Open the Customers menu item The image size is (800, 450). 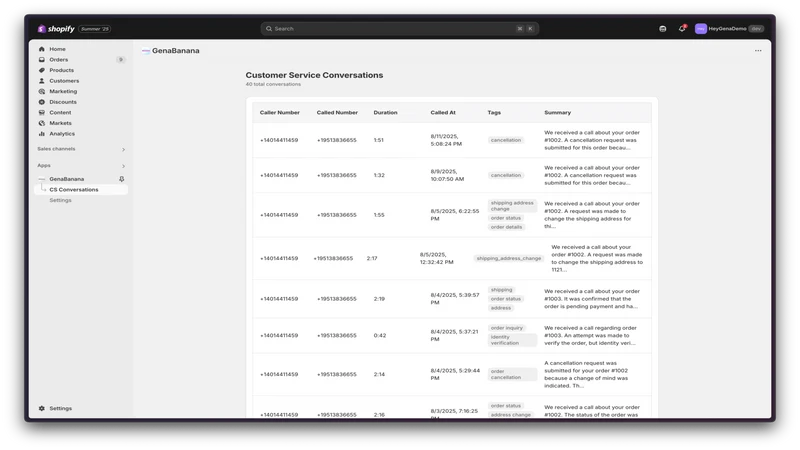point(64,81)
